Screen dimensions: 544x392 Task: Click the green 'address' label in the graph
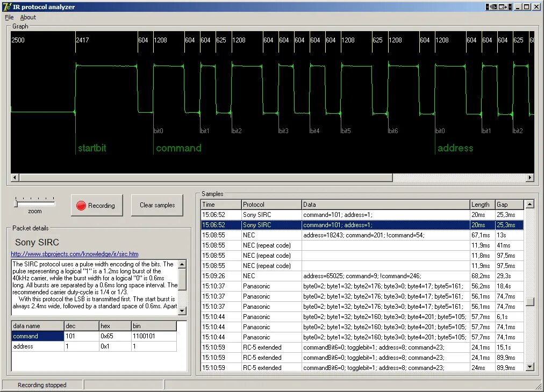pos(455,148)
